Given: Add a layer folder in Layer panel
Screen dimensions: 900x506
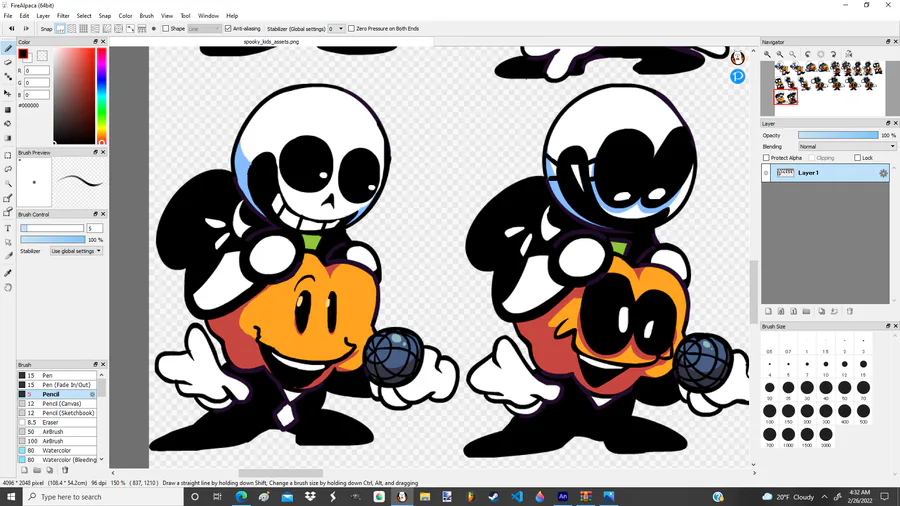Looking at the screenshot, I should (806, 312).
